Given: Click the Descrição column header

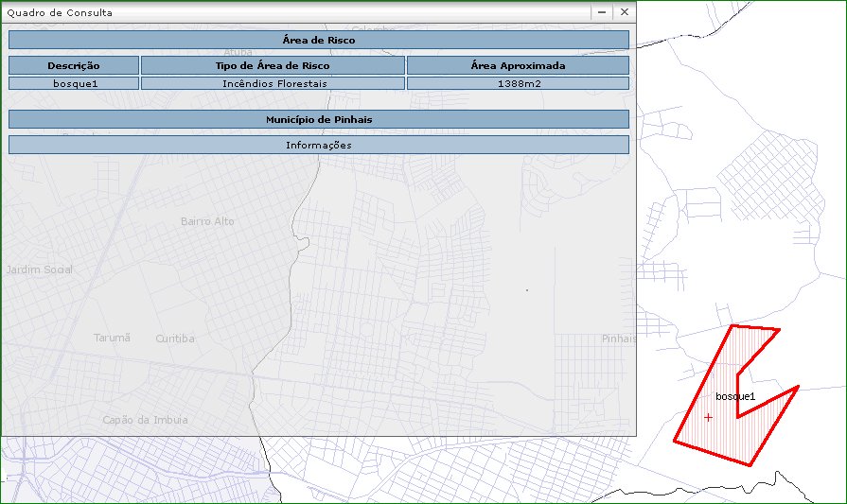Looking at the screenshot, I should point(74,65).
